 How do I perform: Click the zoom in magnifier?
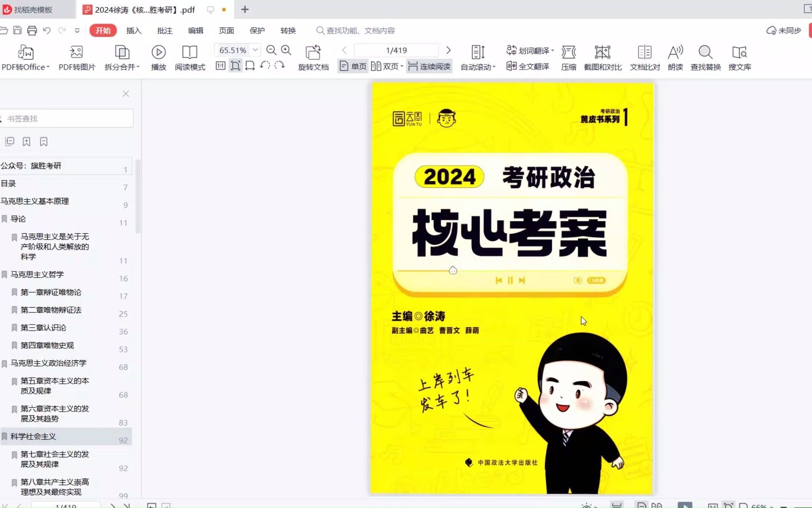(286, 50)
